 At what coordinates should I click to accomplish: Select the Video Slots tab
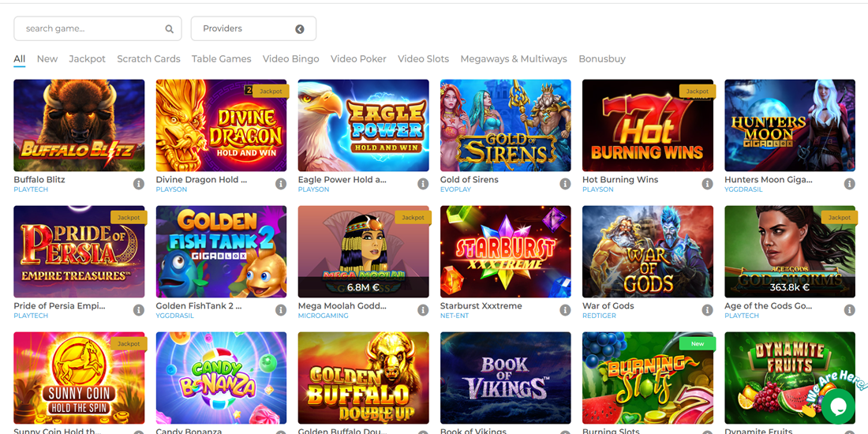click(x=423, y=59)
